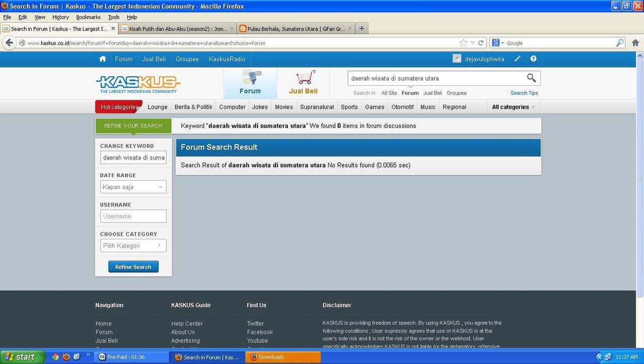
Task: Click the browser back arrow button
Action: point(9,43)
